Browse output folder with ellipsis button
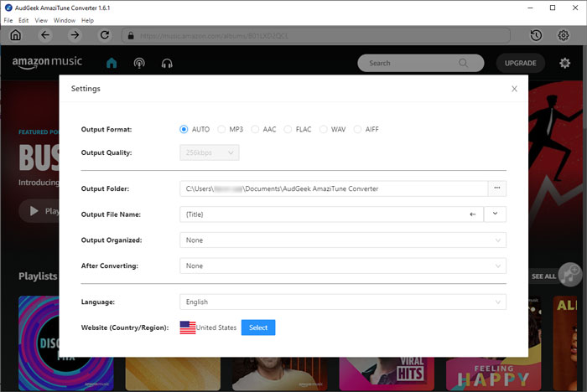 pos(497,188)
